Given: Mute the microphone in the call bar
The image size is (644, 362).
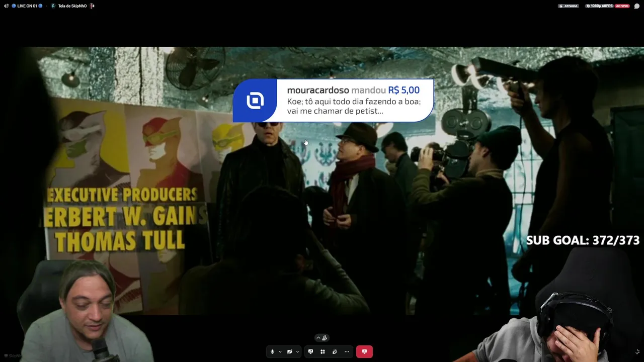Looking at the screenshot, I should [272, 352].
